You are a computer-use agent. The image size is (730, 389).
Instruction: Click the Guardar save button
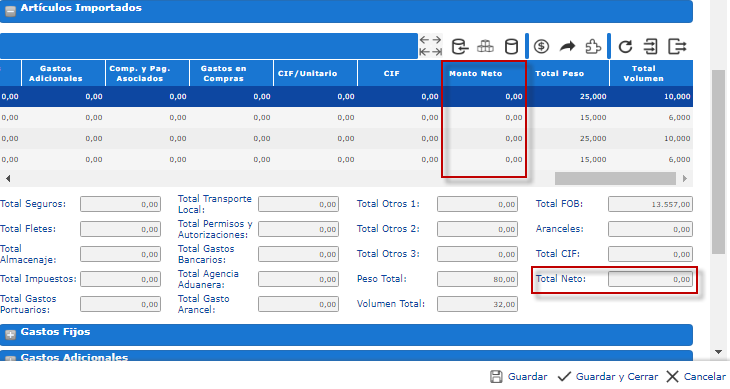519,376
